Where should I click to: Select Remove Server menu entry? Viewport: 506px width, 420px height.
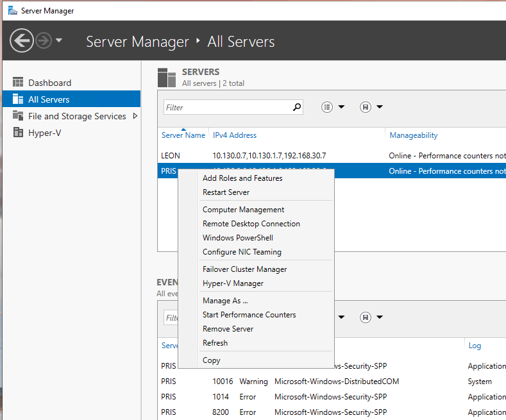[x=228, y=329]
